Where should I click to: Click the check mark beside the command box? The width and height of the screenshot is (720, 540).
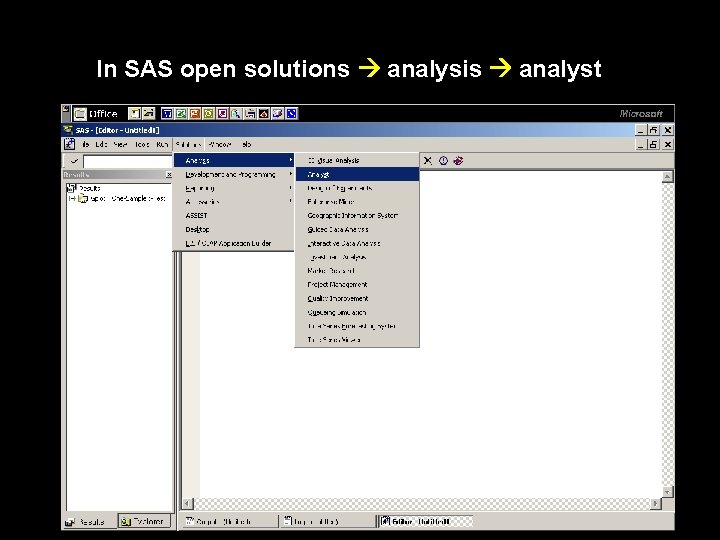coord(74,161)
